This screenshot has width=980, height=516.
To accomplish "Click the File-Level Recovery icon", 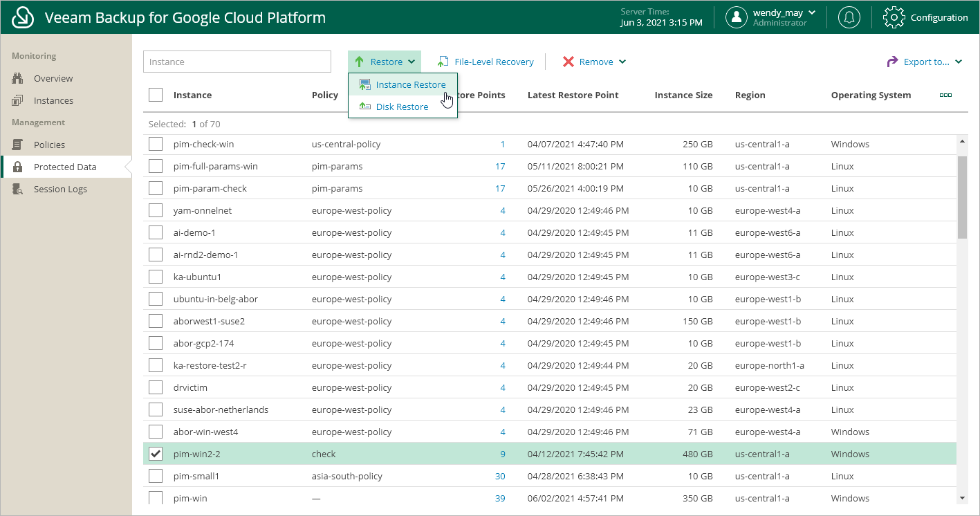I will pos(443,62).
